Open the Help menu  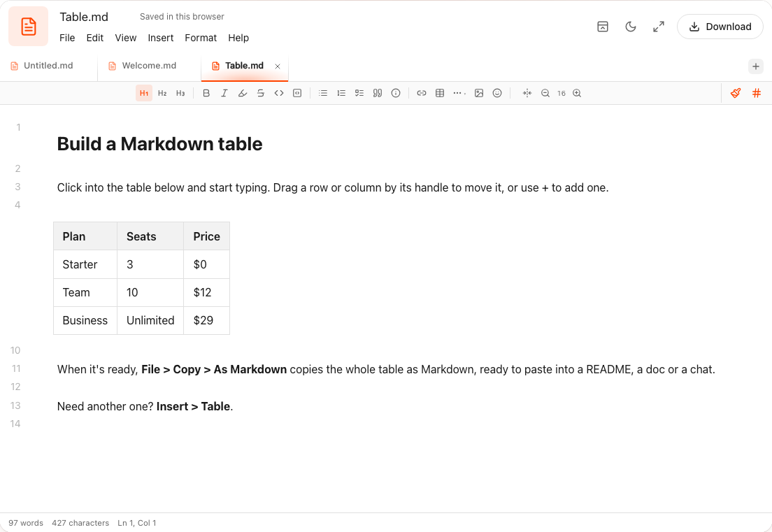pyautogui.click(x=238, y=38)
